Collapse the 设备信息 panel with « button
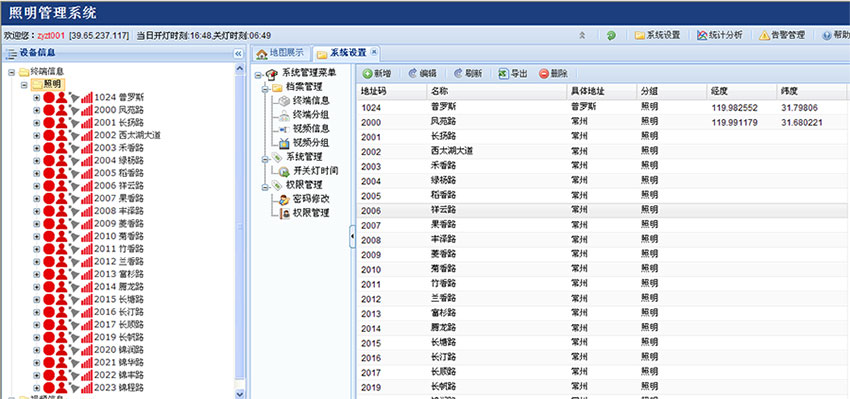Image resolution: width=850 pixels, height=399 pixels. [x=238, y=54]
